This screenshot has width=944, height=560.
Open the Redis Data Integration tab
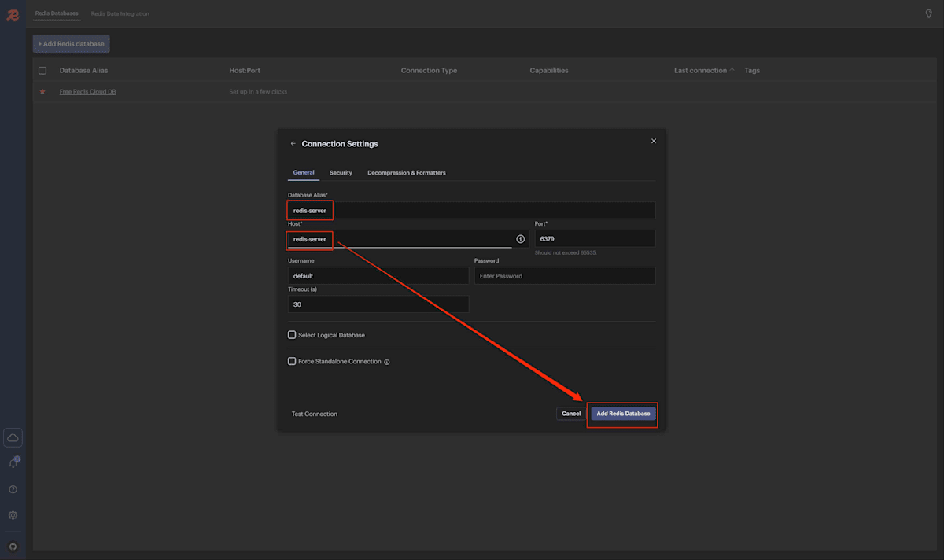[x=120, y=13]
